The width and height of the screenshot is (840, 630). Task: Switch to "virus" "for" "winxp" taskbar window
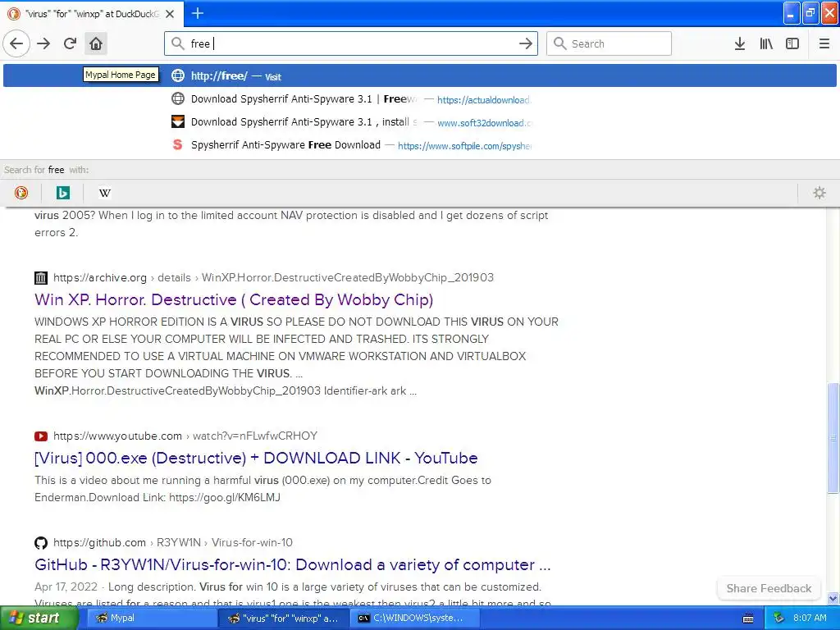tap(284, 618)
